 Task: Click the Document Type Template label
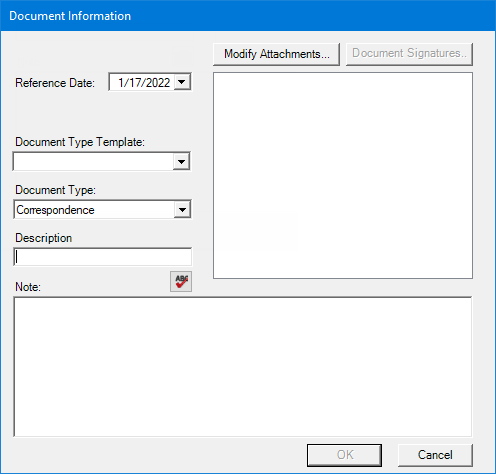80,142
